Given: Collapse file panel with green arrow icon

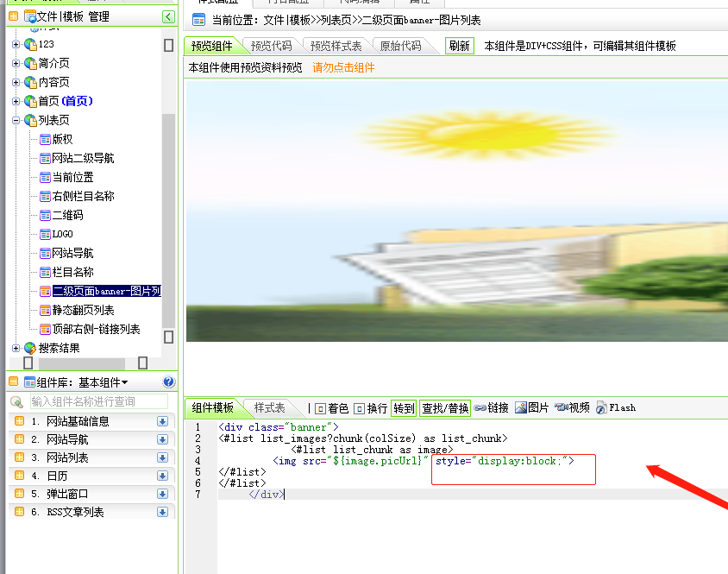Looking at the screenshot, I should (168, 16).
